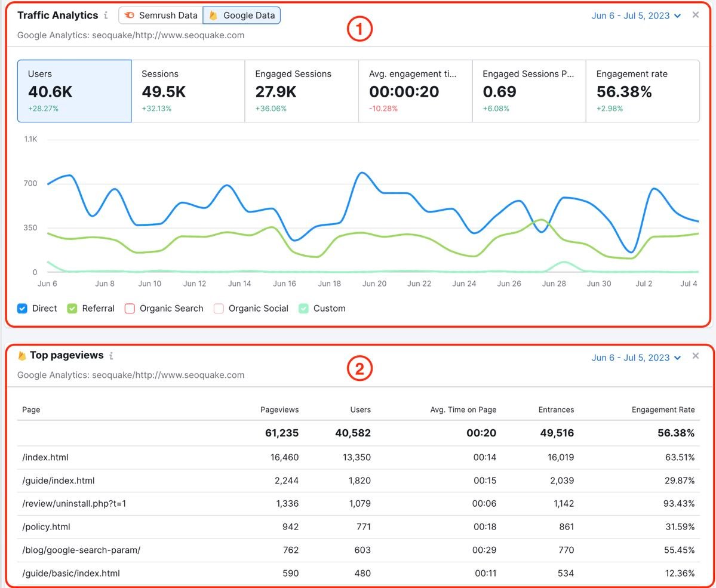
Task: Select the Engaged Sessions metric card
Action: (x=302, y=91)
